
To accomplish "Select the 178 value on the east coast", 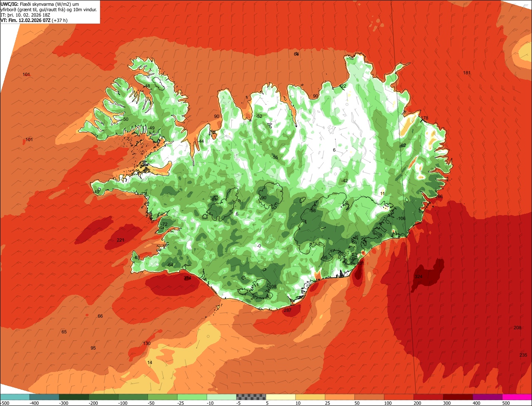I will point(424,118).
